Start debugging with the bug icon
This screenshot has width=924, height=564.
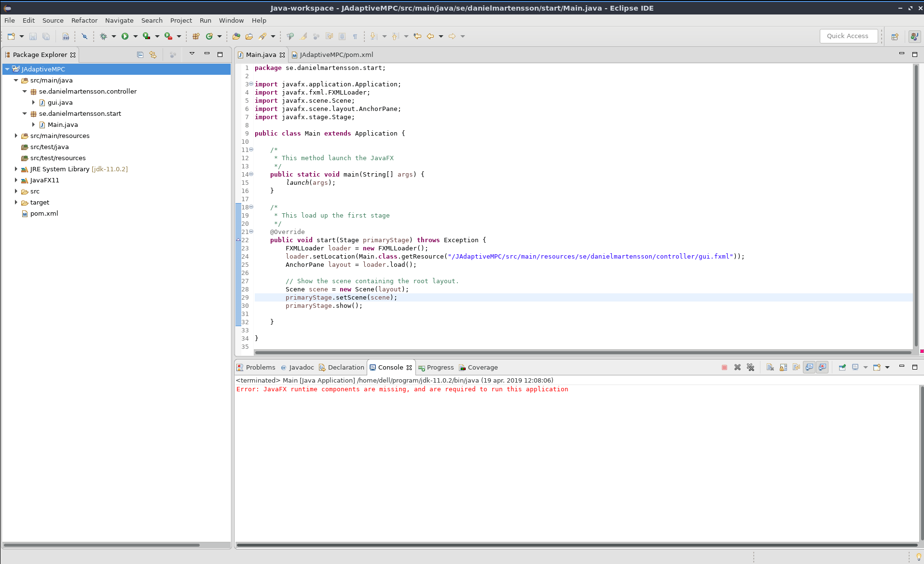point(103,36)
